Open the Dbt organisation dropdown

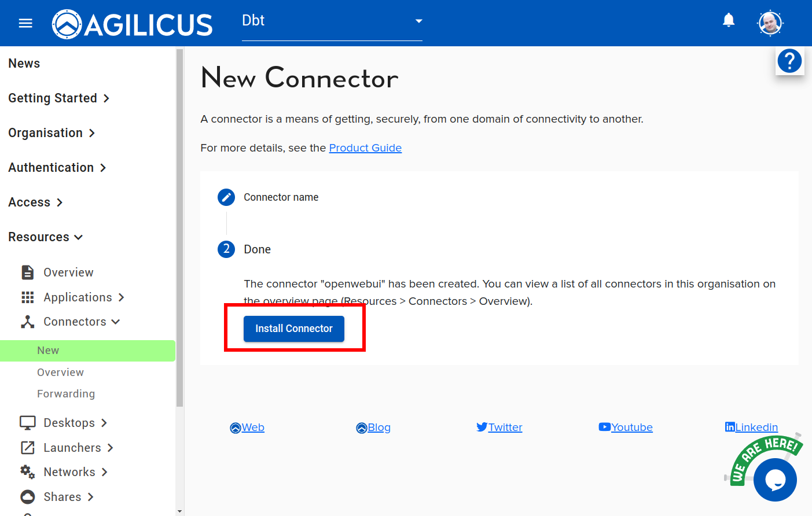tap(332, 21)
